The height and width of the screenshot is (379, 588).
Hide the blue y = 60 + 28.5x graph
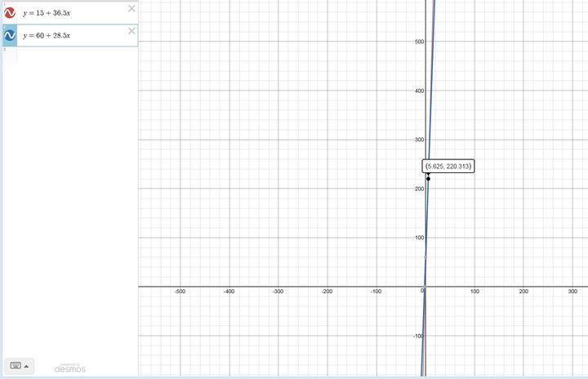[10, 36]
